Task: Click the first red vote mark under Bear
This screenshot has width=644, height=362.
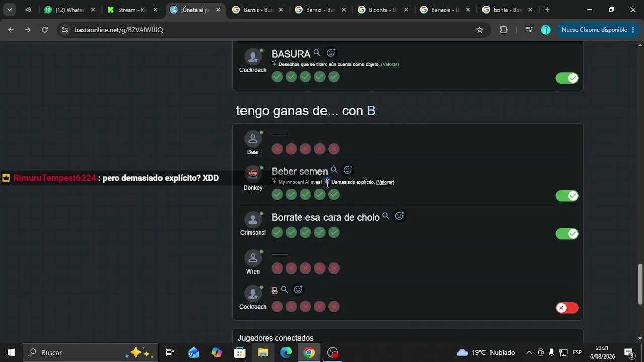Action: click(x=277, y=149)
